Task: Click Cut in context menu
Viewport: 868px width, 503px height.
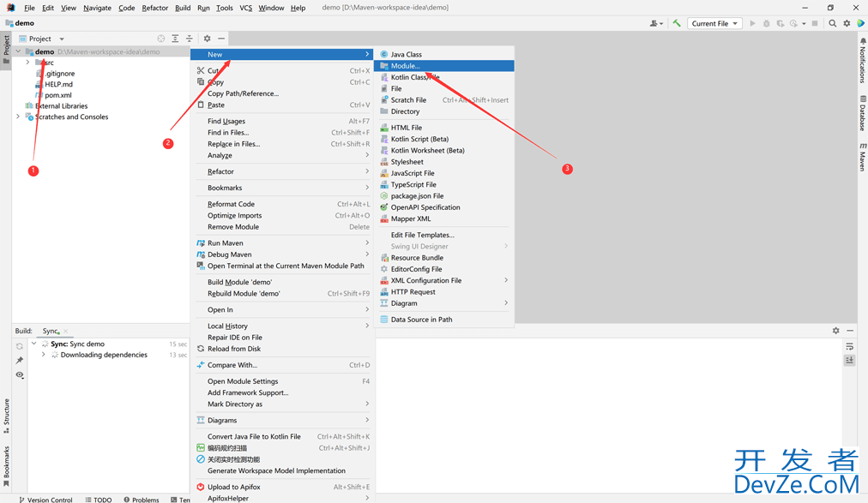Action: pos(282,71)
